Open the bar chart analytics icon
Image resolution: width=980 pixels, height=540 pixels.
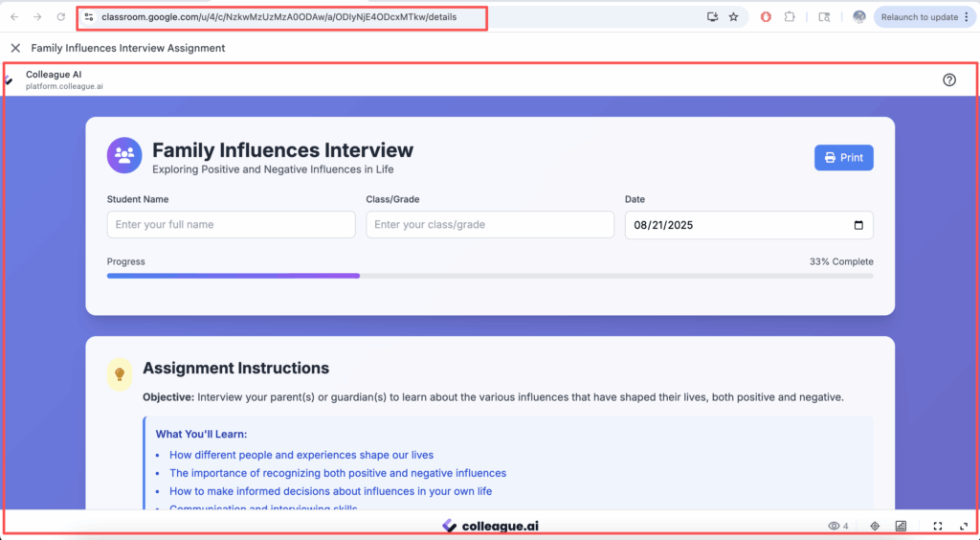901,526
